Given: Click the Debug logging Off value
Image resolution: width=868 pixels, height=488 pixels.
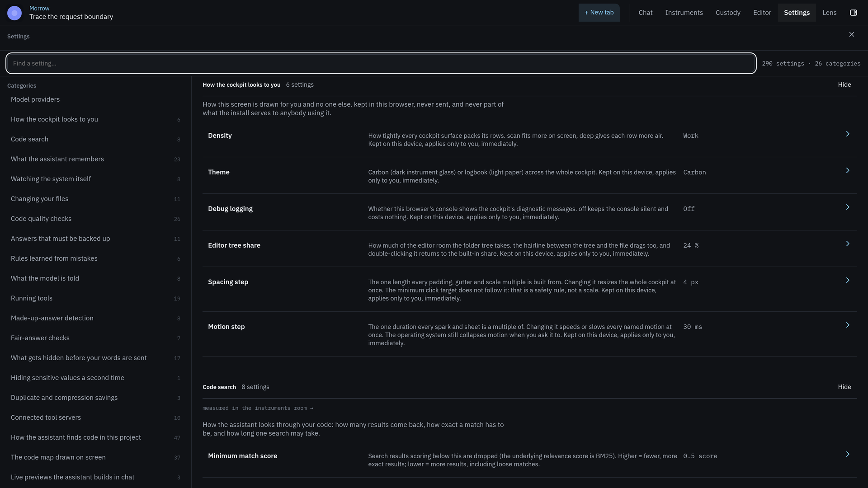Looking at the screenshot, I should tap(689, 209).
